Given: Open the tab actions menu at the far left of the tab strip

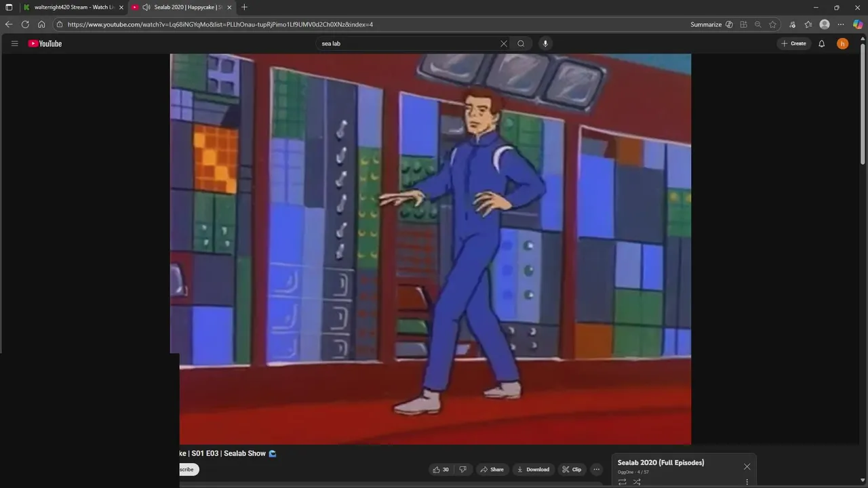Looking at the screenshot, I should (9, 7).
